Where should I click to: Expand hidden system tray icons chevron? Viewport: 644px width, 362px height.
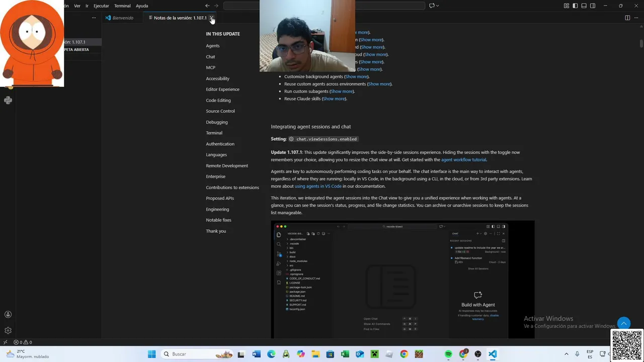566,354
